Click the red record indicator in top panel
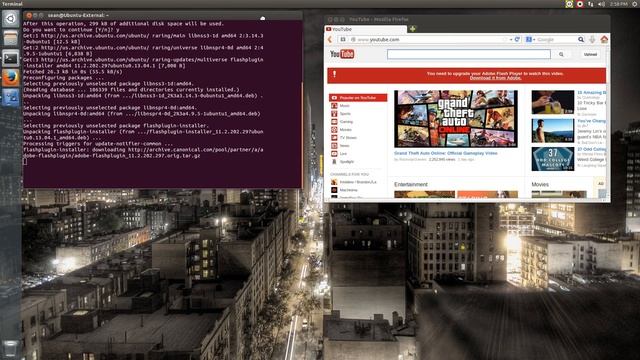Viewport: 640px width, 360px height. click(580, 4)
